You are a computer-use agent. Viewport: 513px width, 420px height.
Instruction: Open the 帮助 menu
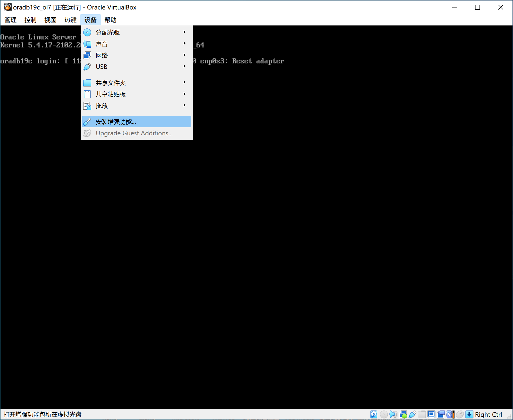pos(110,20)
